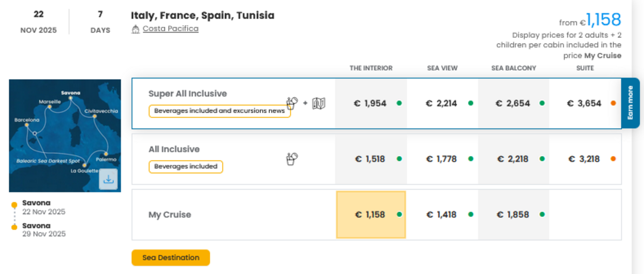644x274 pixels.
Task: Select Super All Inclusive interior price €1,954
Action: tap(370, 103)
